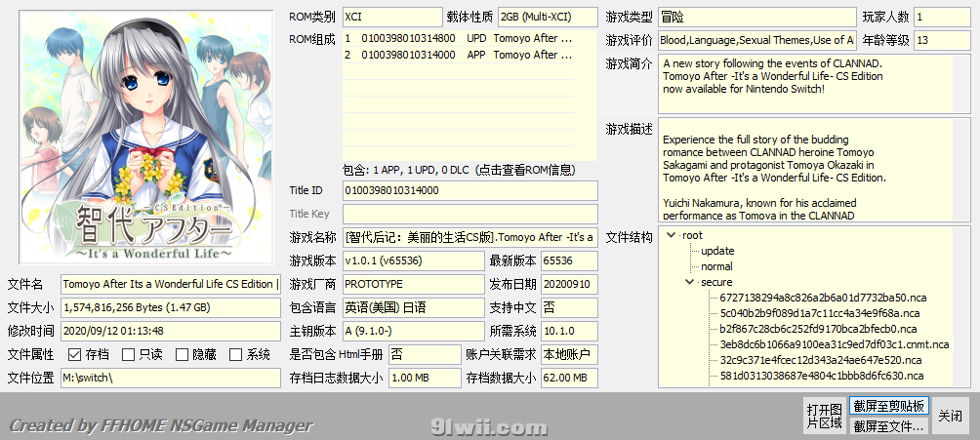Click the 主钥版本 field A (9.1.0-)
Screen dimensions: 980x440
pos(413,332)
